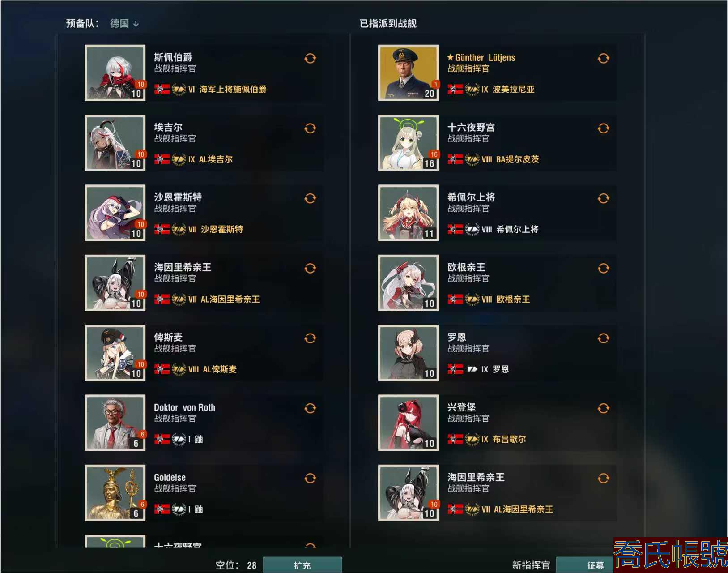This screenshot has width=728, height=573.
Task: Click the 征募 recruit button
Action: tap(595, 565)
